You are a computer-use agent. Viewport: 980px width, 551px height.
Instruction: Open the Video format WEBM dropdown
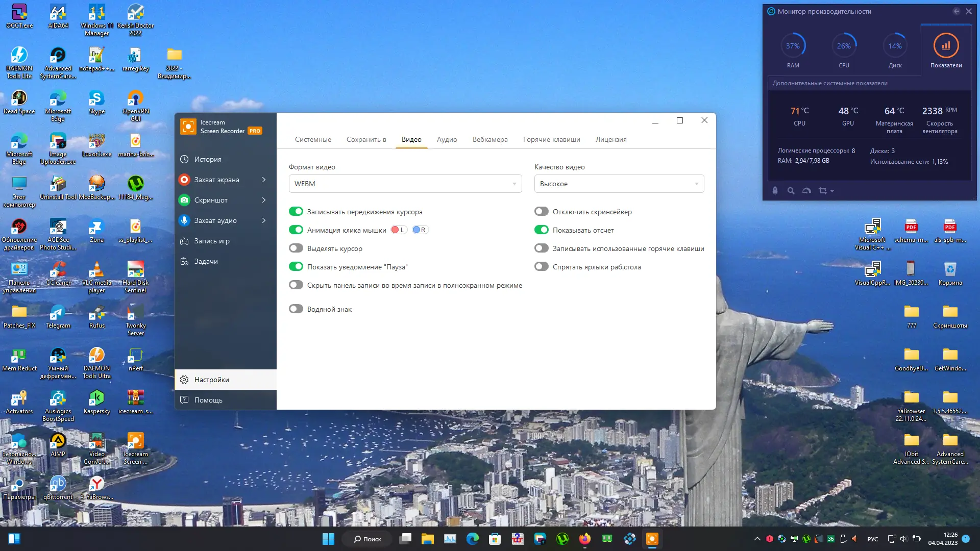[405, 184]
